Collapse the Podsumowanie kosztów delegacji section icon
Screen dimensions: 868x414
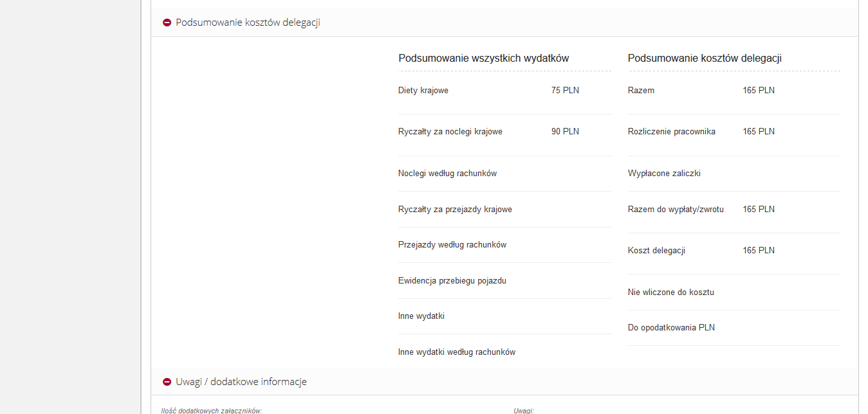tap(167, 22)
